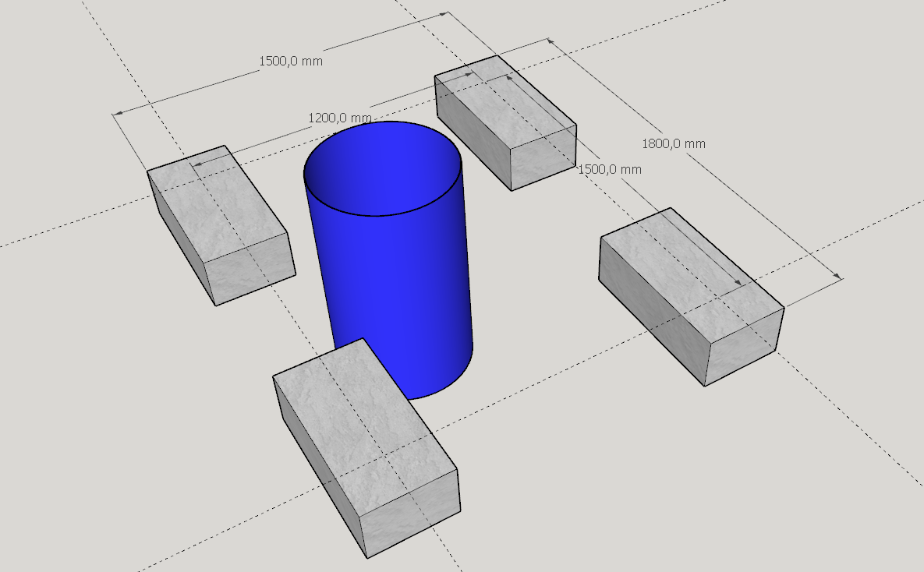Click the top circular face of blue cylinder

(x=382, y=168)
